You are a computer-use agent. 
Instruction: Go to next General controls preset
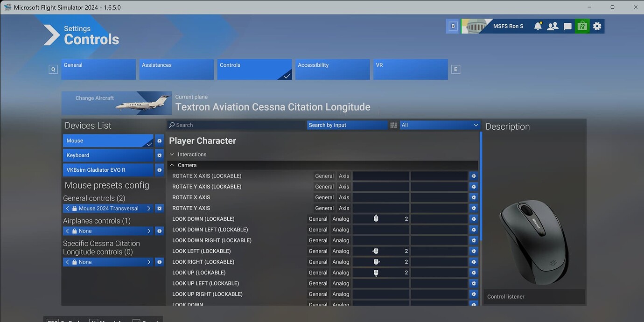pos(149,209)
